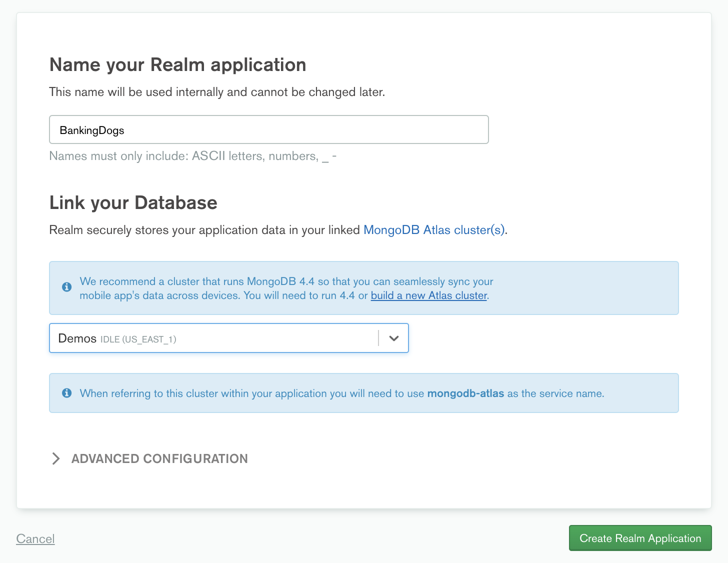728x563 pixels.
Task: Click the 'Names must only include' hint text
Action: point(193,156)
